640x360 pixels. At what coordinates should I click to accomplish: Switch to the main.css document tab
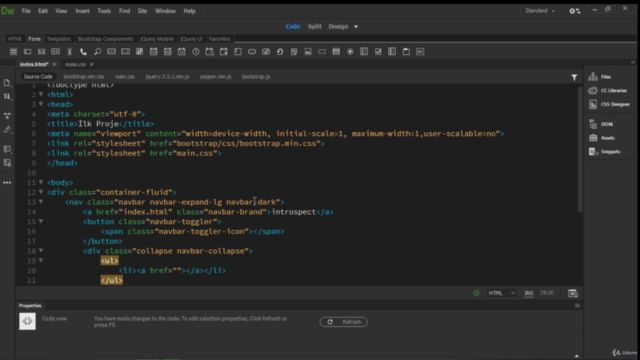pos(76,64)
